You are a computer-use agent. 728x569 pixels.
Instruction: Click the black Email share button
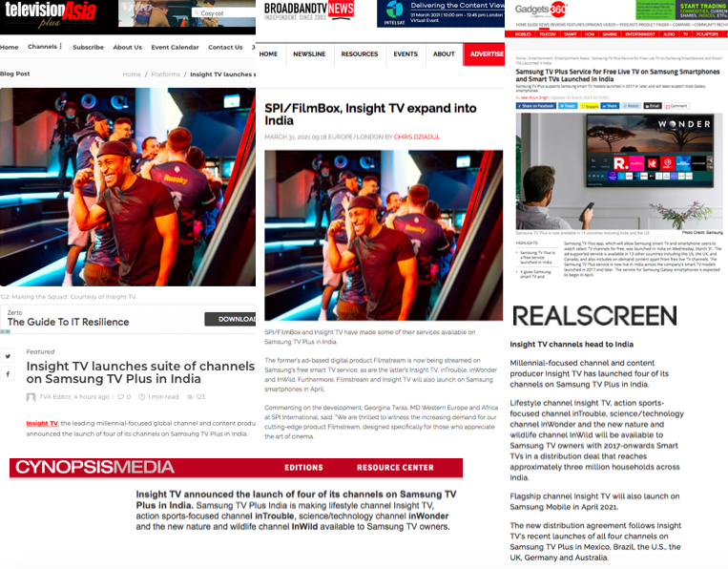tap(653, 106)
